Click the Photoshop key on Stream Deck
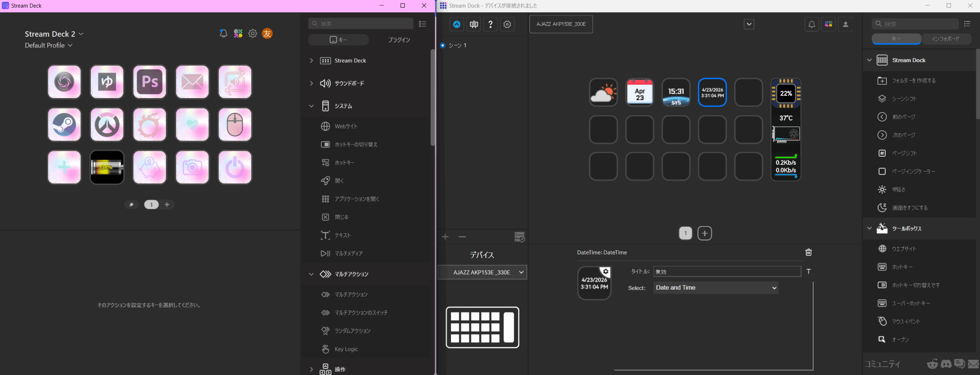980x375 pixels. click(150, 82)
